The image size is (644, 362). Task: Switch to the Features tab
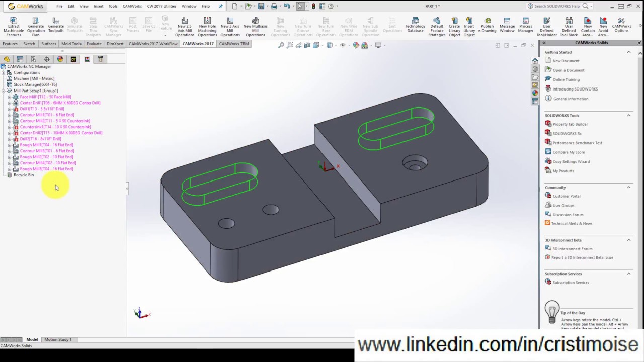(10, 44)
